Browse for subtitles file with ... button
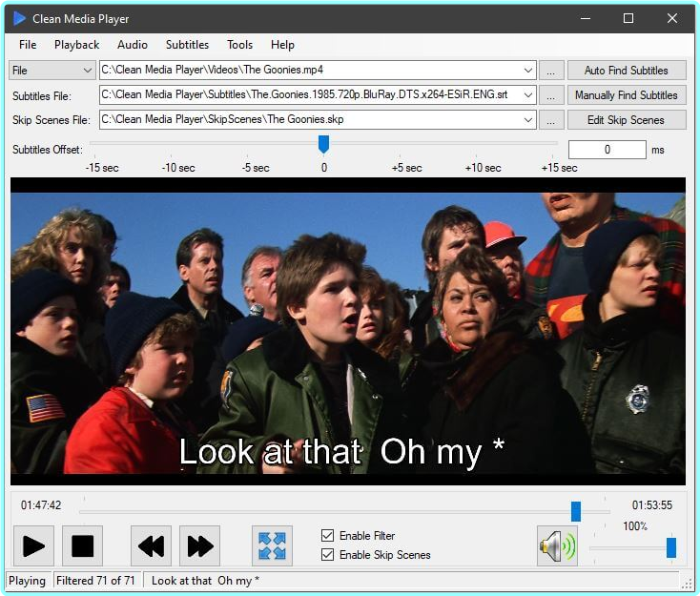This screenshot has width=700, height=596. coord(551,95)
